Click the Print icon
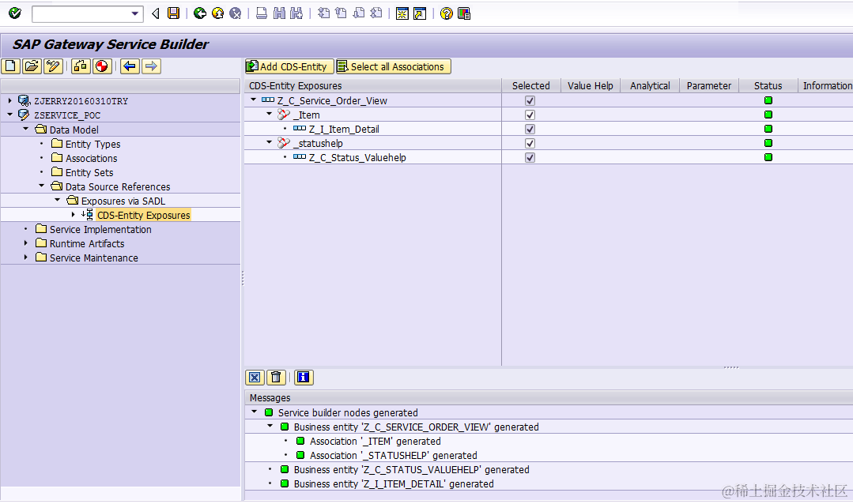Screen dimensions: 853x504 coord(262,13)
